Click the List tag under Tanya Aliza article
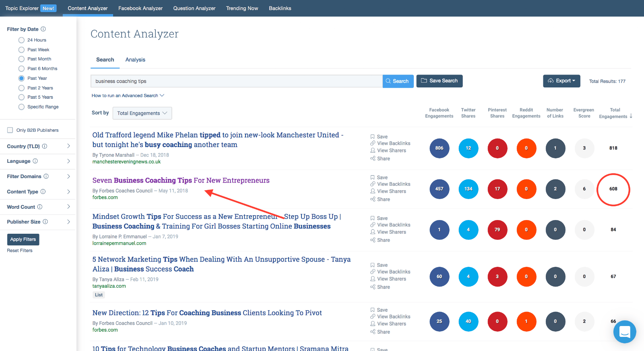Screen dimensions: 644x351 [x=99, y=295]
